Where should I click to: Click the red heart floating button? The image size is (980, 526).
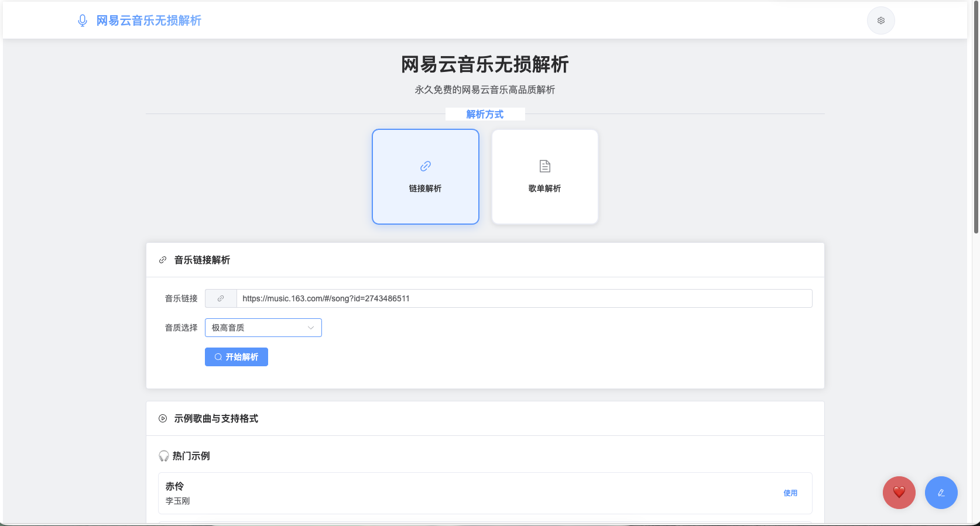899,493
